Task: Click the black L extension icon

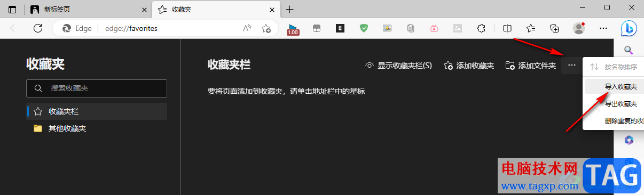Action: coord(340,28)
